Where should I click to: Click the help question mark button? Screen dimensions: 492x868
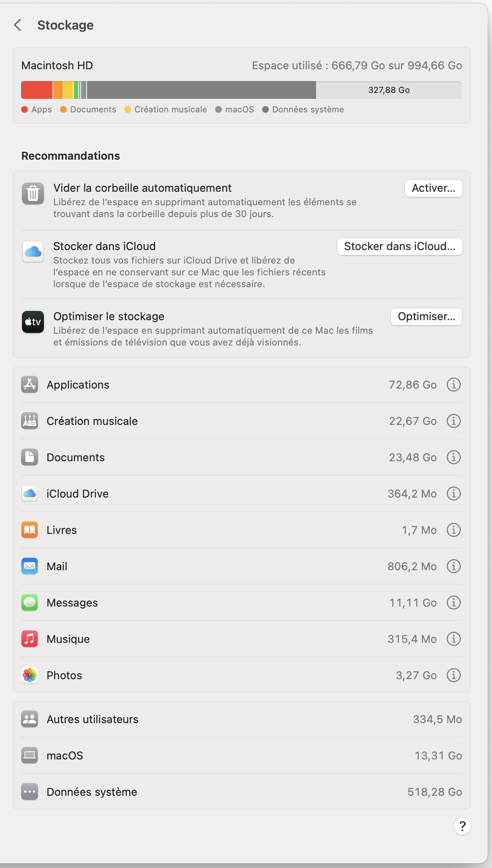point(462,826)
